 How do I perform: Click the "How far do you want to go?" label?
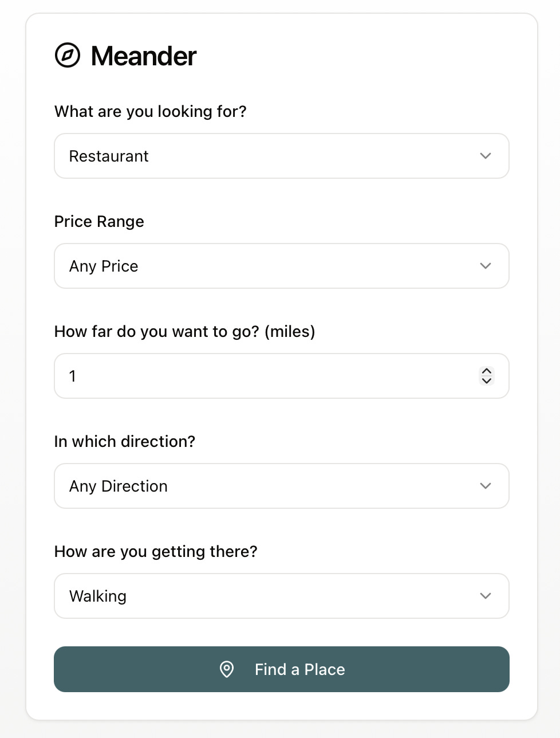coord(184,331)
